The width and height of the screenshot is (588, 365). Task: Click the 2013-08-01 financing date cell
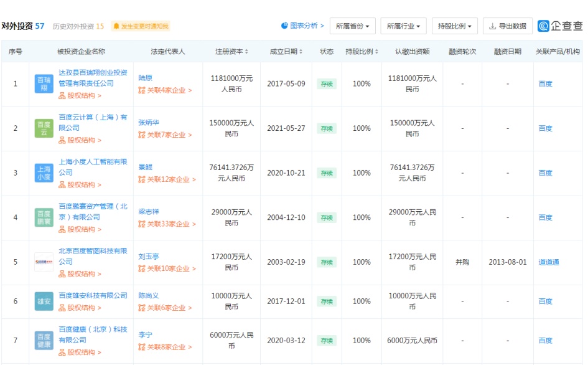(507, 262)
